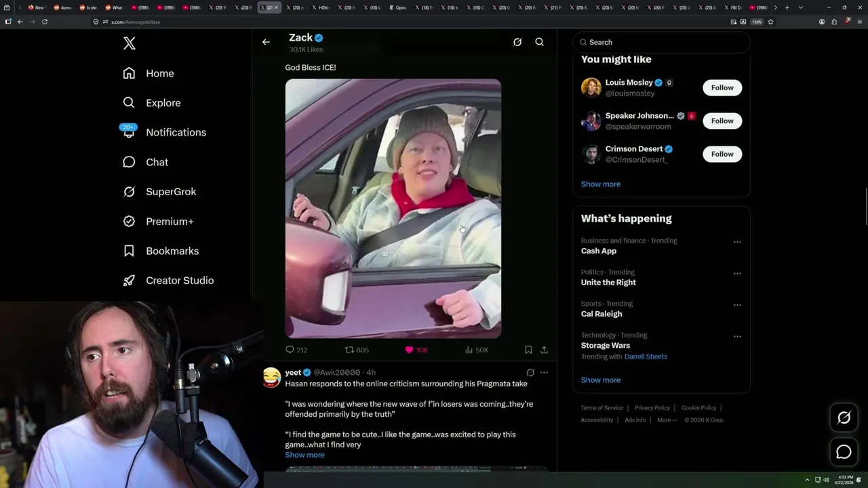
Task: Open yeet display name link
Action: point(293,372)
